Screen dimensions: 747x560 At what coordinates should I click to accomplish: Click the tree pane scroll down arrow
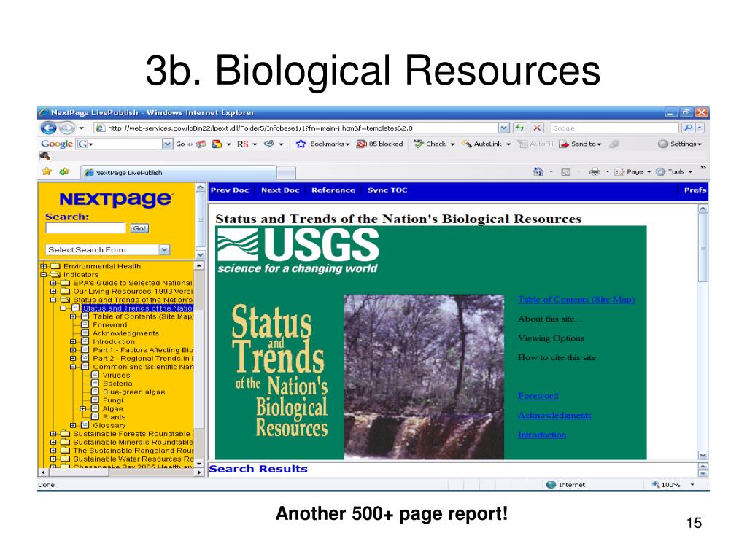coord(199,463)
